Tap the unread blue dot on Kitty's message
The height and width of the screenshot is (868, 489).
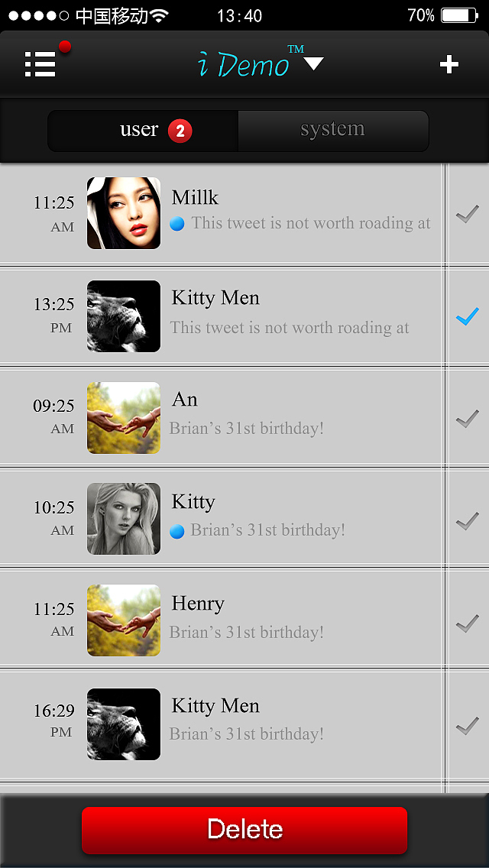click(176, 532)
